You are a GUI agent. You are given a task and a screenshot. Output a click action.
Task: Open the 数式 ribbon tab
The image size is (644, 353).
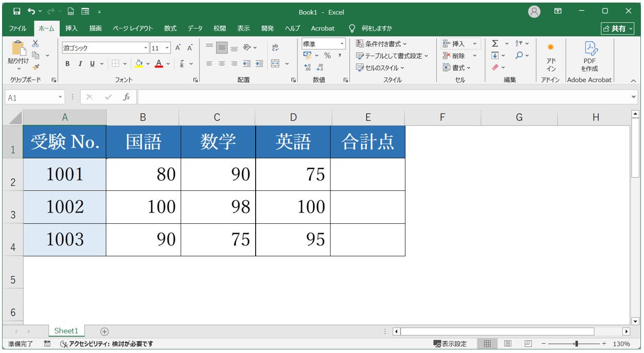170,28
